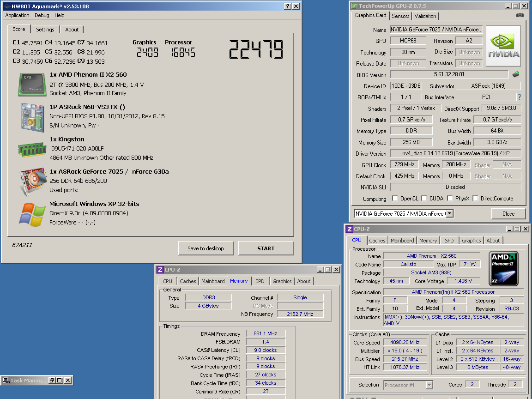Switch to the About tab in Aquamark
Image resolution: width=532 pixels, height=399 pixels.
tap(72, 30)
